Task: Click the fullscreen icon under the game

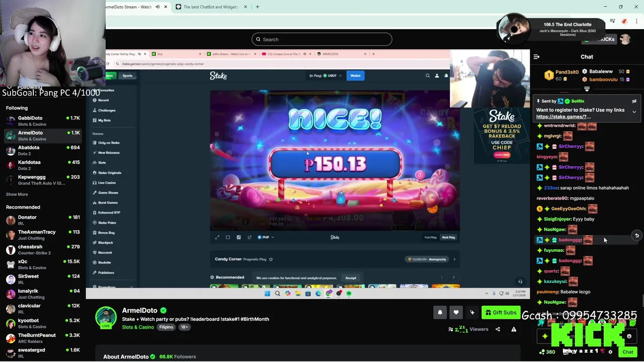Action: click(217, 237)
